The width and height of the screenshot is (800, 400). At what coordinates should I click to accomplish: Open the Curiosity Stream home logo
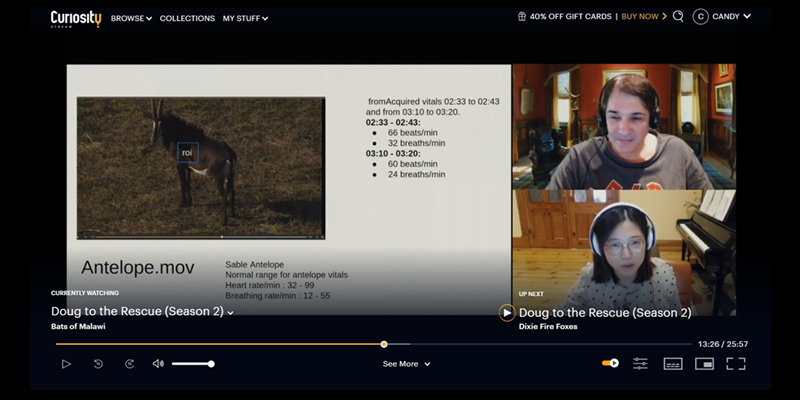(x=76, y=19)
